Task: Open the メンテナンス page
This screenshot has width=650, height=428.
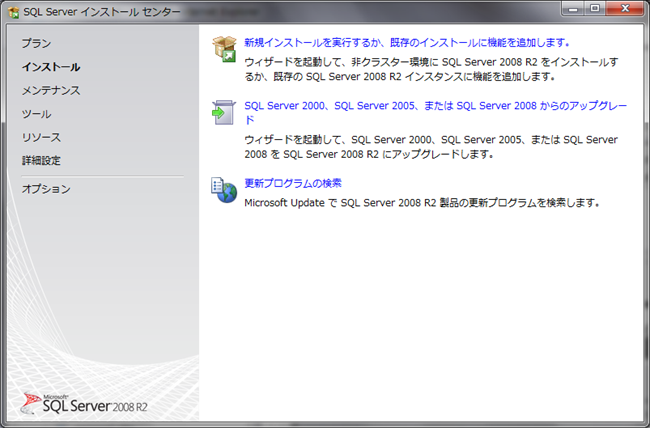Action: (x=51, y=90)
